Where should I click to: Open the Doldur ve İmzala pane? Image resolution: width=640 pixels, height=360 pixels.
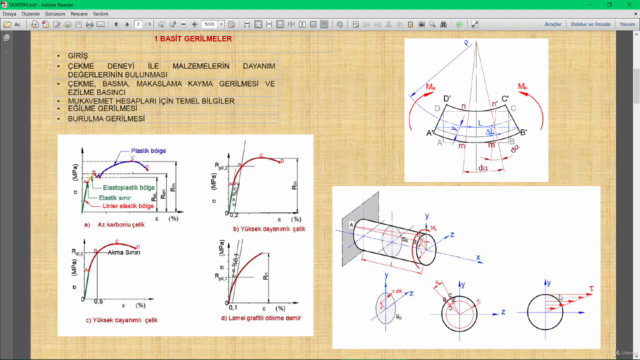tap(590, 24)
